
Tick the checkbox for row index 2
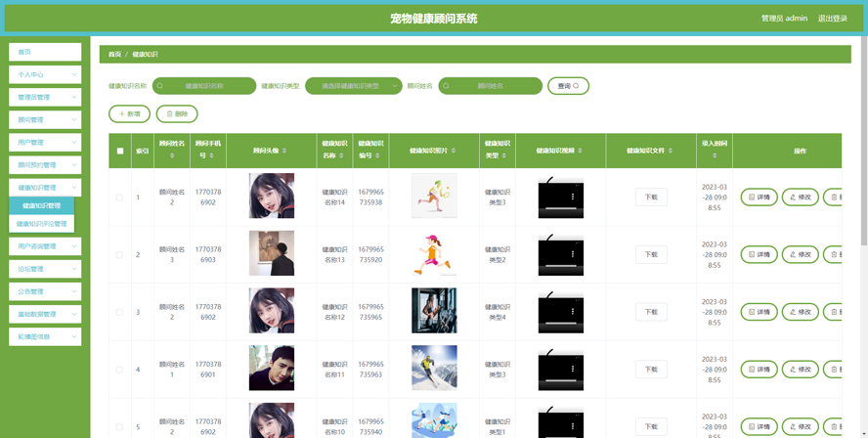(x=119, y=255)
